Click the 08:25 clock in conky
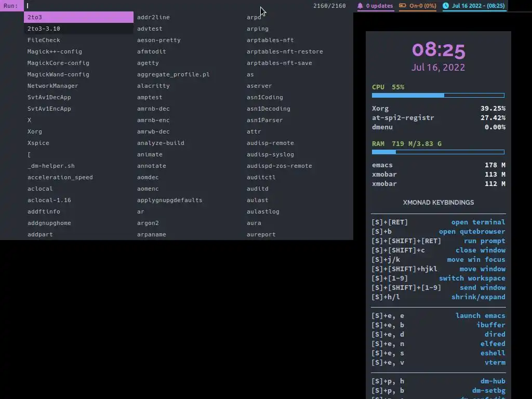Viewport: 532px width, 399px height. click(438, 50)
